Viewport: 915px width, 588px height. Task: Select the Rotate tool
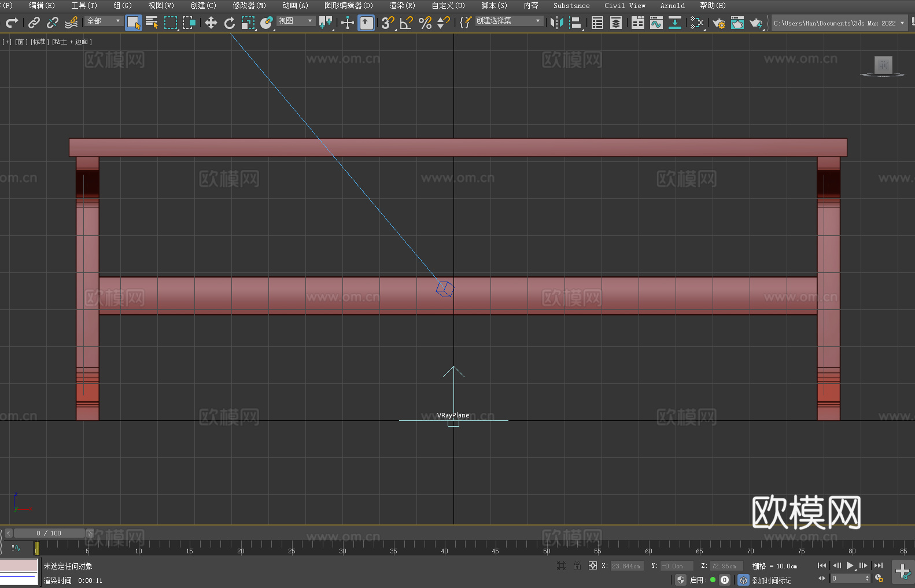coord(230,23)
